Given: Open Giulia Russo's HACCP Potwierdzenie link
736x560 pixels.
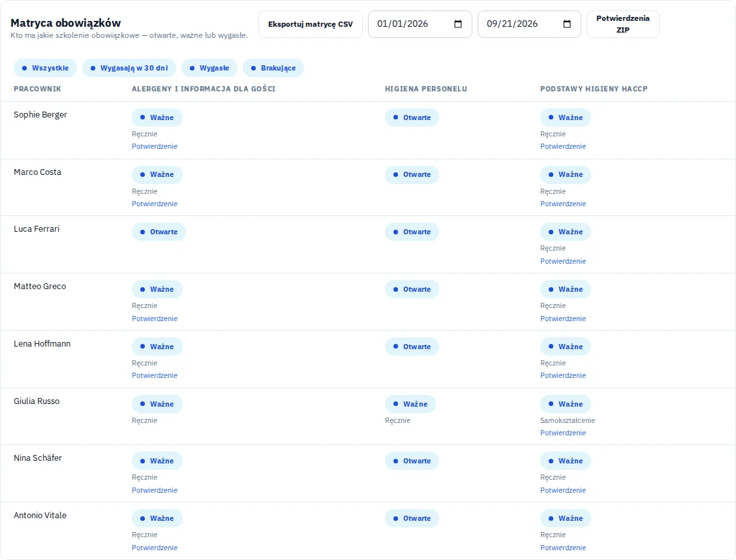Looking at the screenshot, I should 563,433.
